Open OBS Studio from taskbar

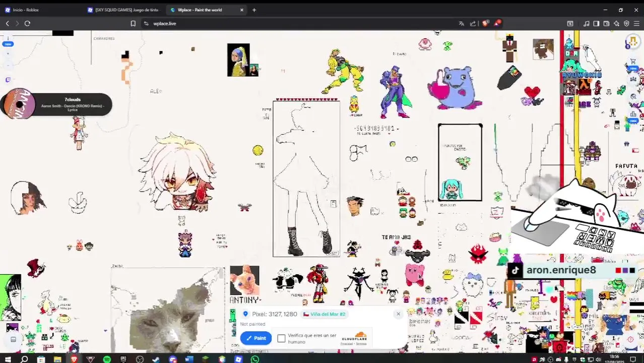pyautogui.click(x=140, y=359)
